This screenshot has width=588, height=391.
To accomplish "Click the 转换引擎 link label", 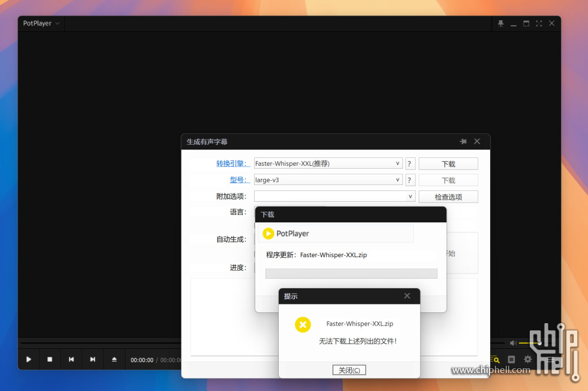I will click(x=233, y=163).
